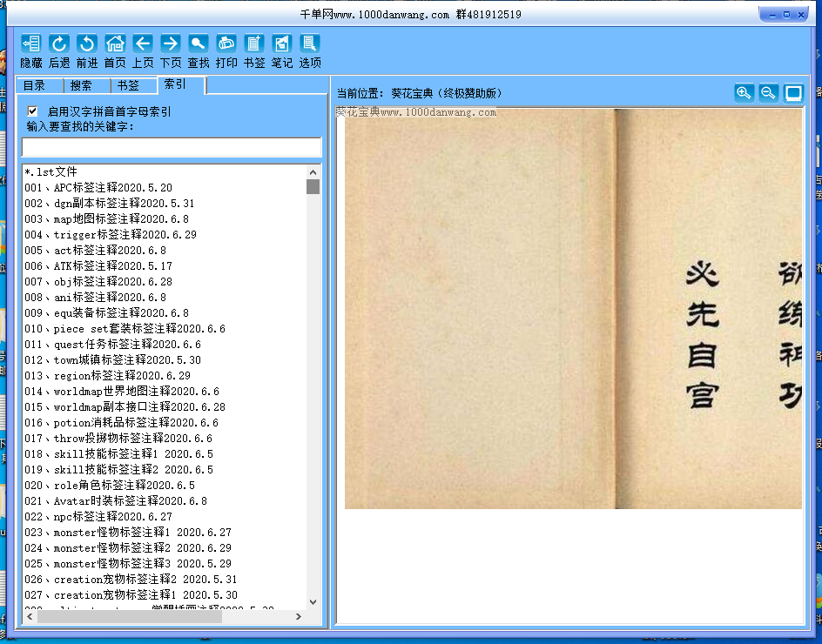Image resolution: width=822 pixels, height=644 pixels.
Task: Click the 前进 forward toolbar icon
Action: coord(86,44)
